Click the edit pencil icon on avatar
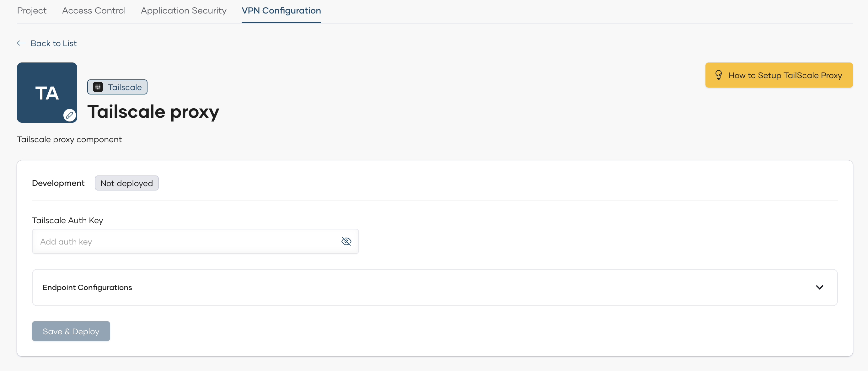The image size is (868, 371). [69, 115]
